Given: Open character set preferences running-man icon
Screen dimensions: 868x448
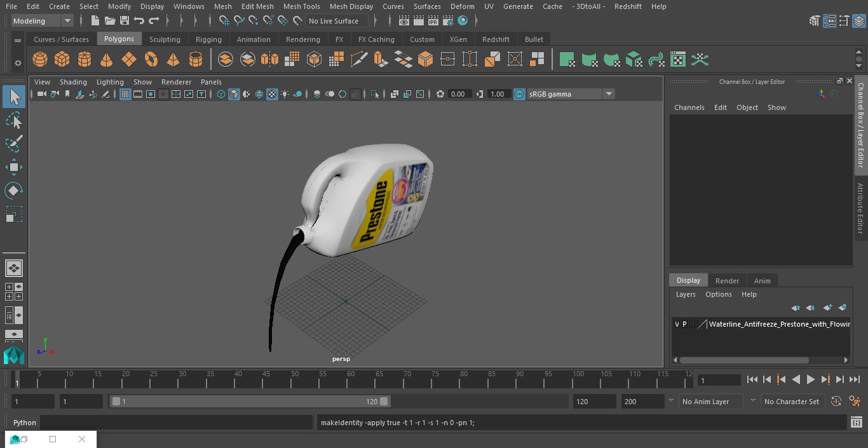Looking at the screenshot, I should (x=855, y=402).
